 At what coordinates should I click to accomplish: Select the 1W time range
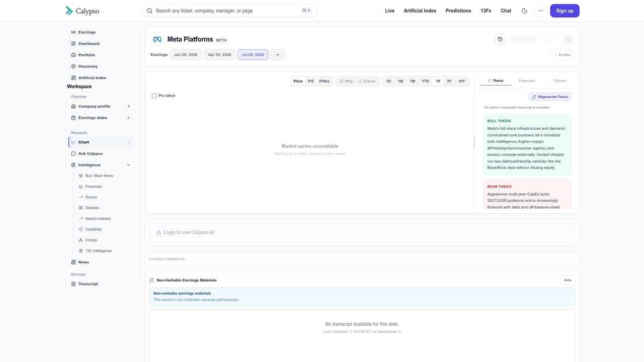pyautogui.click(x=400, y=81)
